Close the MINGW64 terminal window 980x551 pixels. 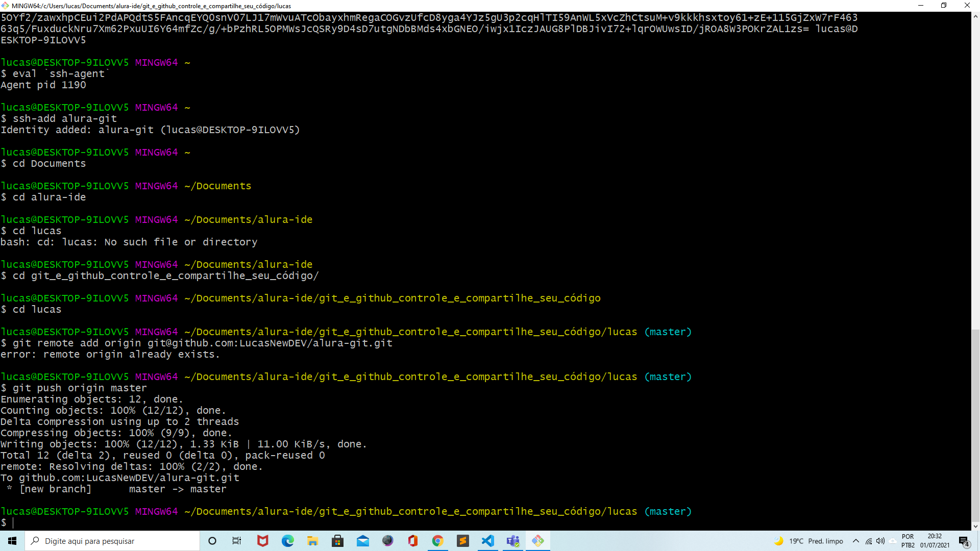pos(967,6)
